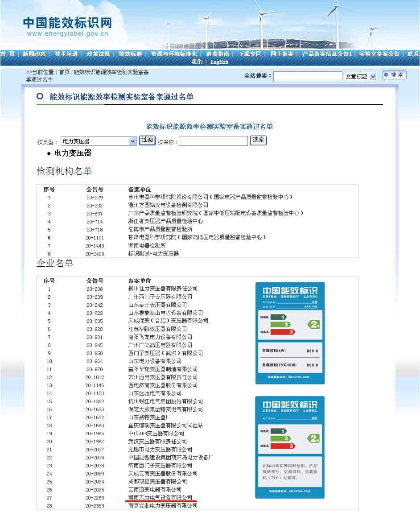Go to 消费指南 in the navigation bar
420x512 pixels.
[x=218, y=54]
